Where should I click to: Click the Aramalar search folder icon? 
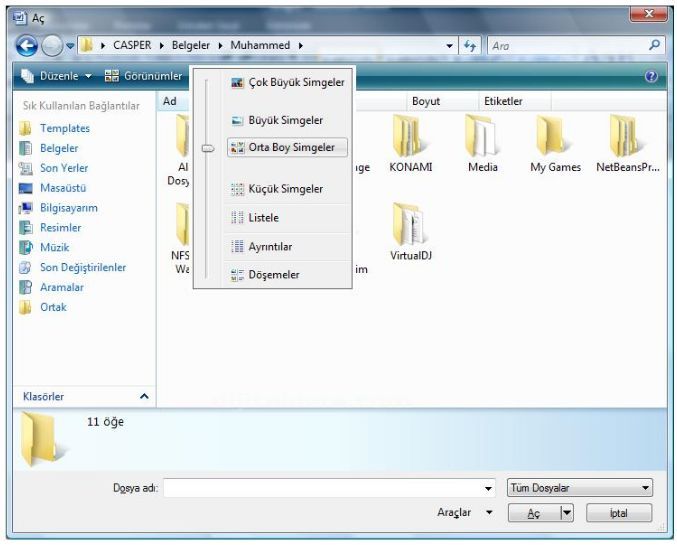[x=25, y=287]
